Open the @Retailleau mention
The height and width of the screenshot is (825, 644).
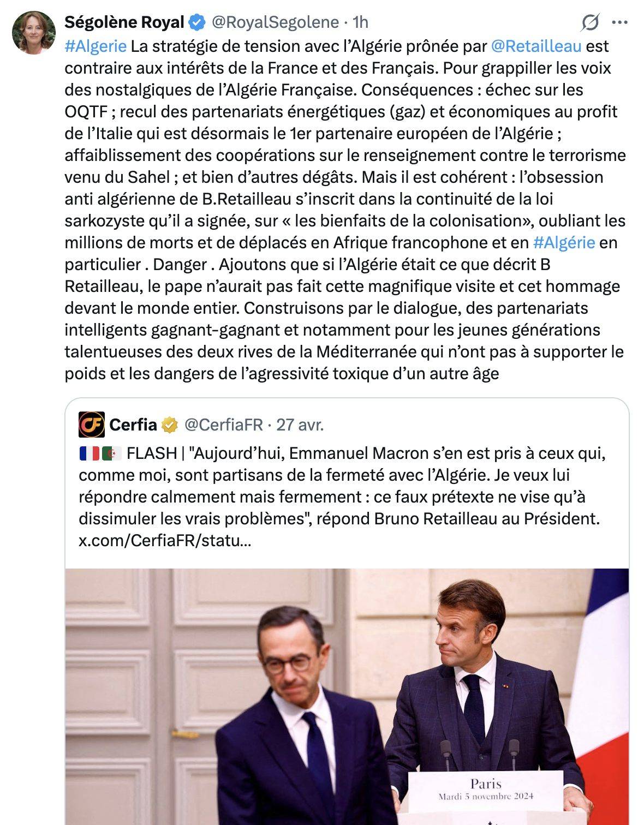pyautogui.click(x=536, y=46)
